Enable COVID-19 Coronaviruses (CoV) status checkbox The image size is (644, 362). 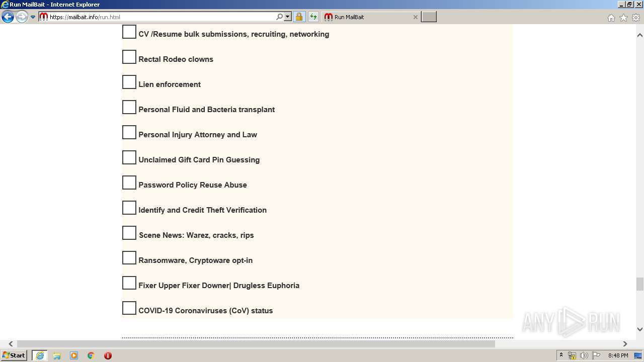point(129,308)
